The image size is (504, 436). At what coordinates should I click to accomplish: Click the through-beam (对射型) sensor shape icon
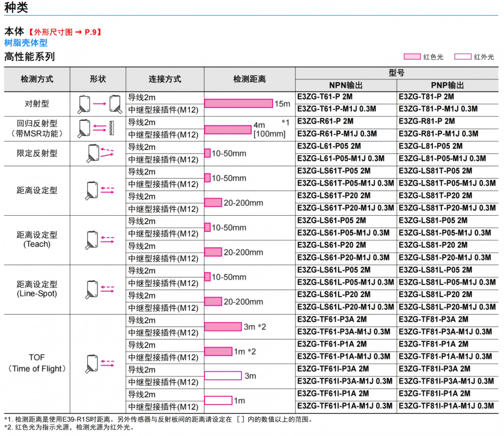point(98,104)
